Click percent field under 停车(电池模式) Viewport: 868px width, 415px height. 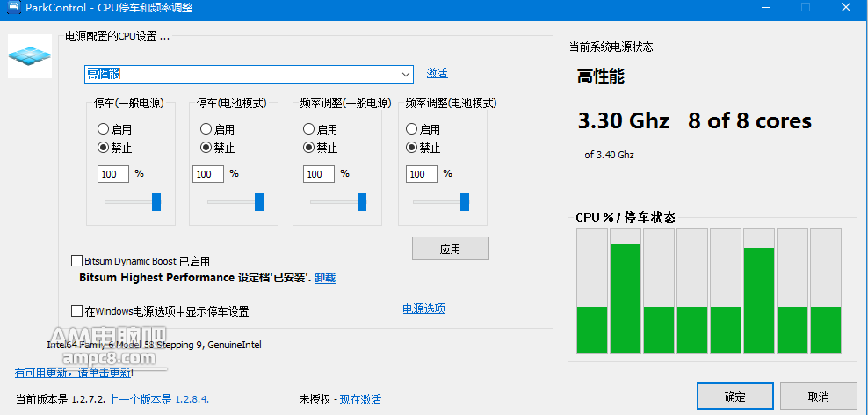[208, 174]
